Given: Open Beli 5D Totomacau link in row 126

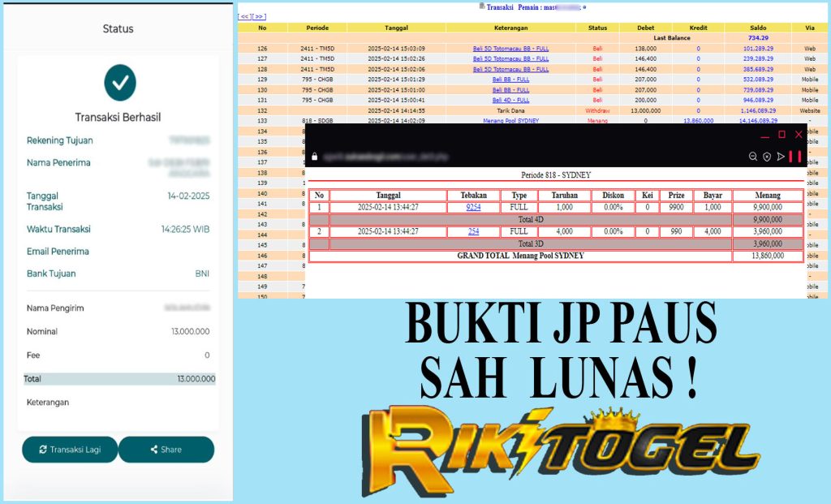Looking at the screenshot, I should (x=510, y=48).
